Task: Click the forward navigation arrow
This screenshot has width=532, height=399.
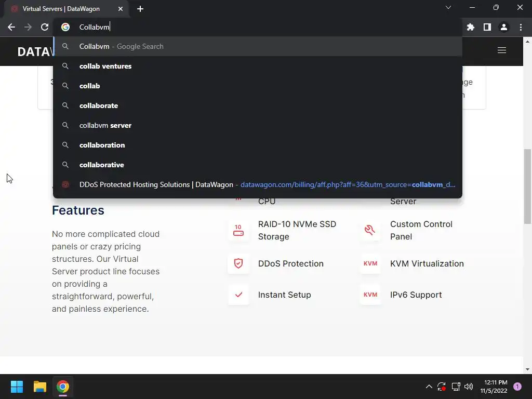Action: pos(28,27)
